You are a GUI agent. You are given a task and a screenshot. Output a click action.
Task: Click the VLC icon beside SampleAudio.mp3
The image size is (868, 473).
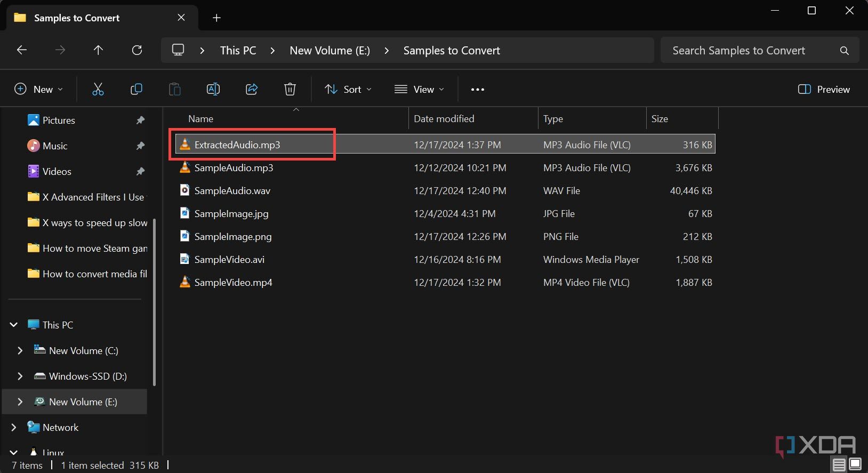click(184, 167)
